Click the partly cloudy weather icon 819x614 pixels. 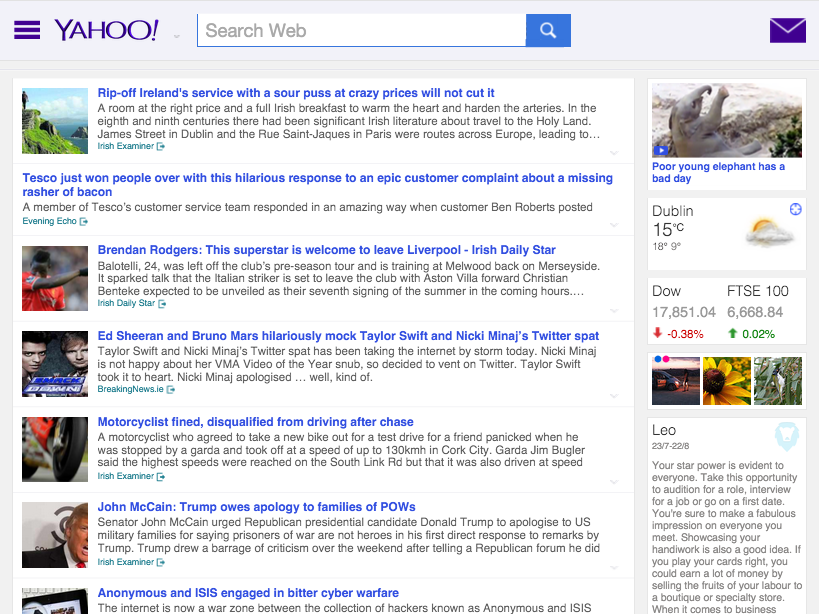pyautogui.click(x=770, y=232)
